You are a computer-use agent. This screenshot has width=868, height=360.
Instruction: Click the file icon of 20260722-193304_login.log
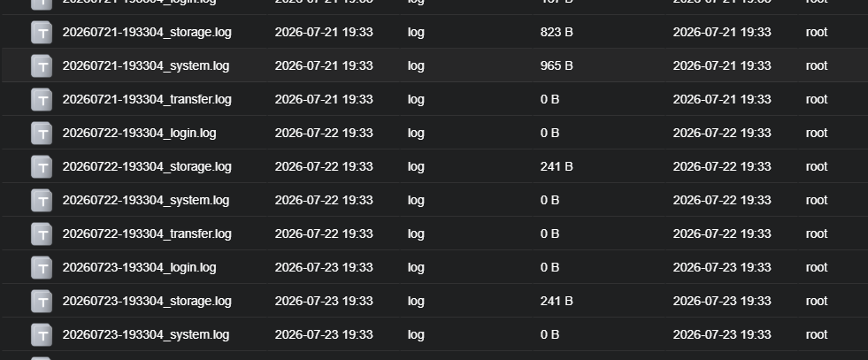42,134
